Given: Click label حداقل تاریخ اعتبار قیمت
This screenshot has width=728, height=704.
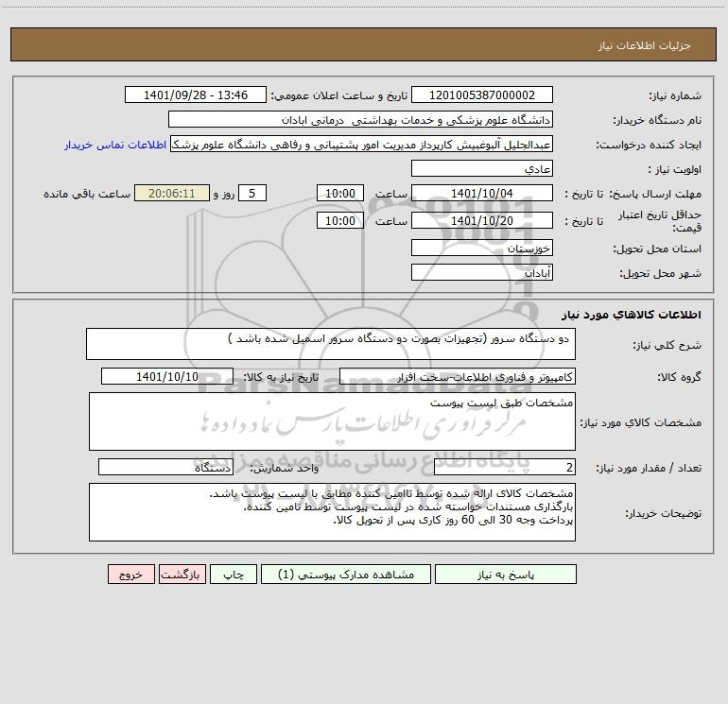Looking at the screenshot, I should pyautogui.click(x=660, y=221).
